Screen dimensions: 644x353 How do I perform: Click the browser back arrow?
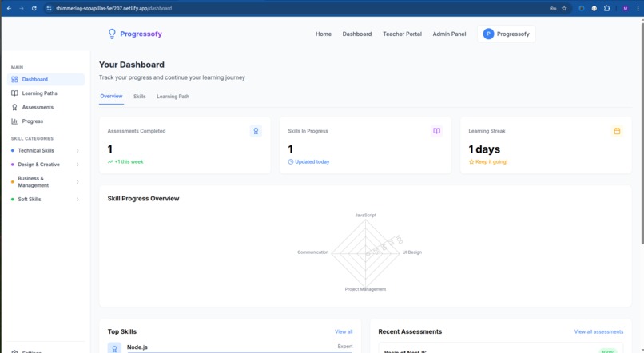pos(9,8)
